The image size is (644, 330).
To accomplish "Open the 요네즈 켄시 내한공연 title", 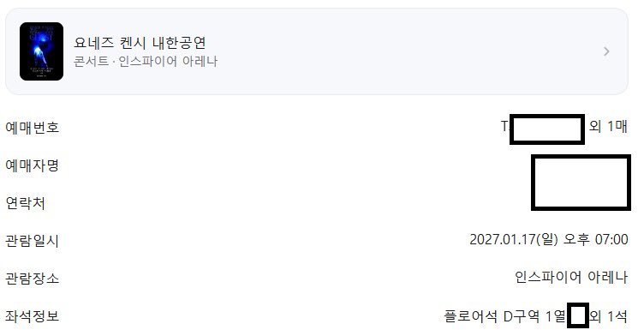I will click(140, 43).
